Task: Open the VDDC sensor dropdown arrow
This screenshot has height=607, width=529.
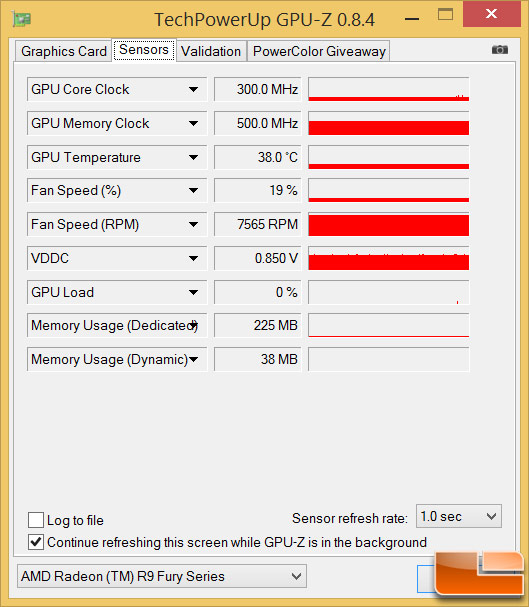Action: (x=193, y=258)
